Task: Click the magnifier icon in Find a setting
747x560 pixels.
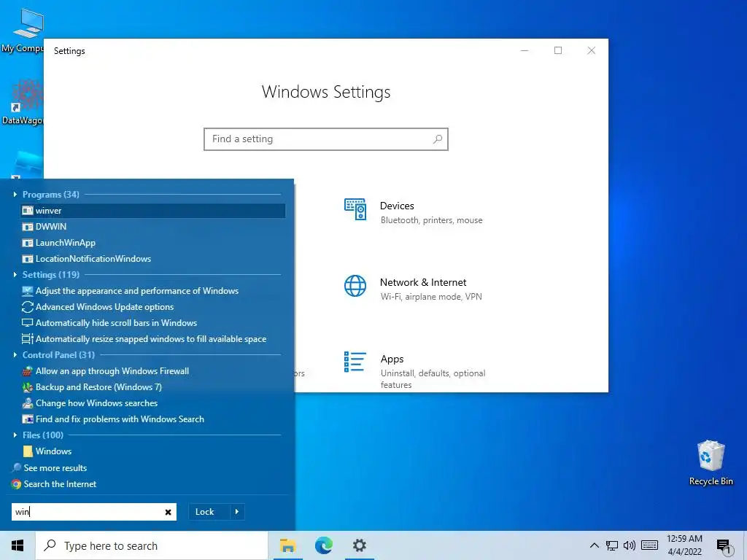Action: (x=438, y=139)
